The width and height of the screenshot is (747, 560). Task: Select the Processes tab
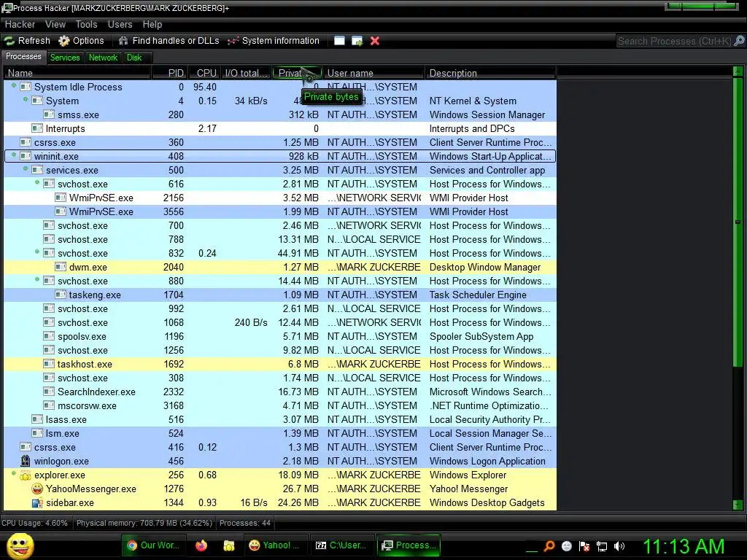click(x=23, y=57)
